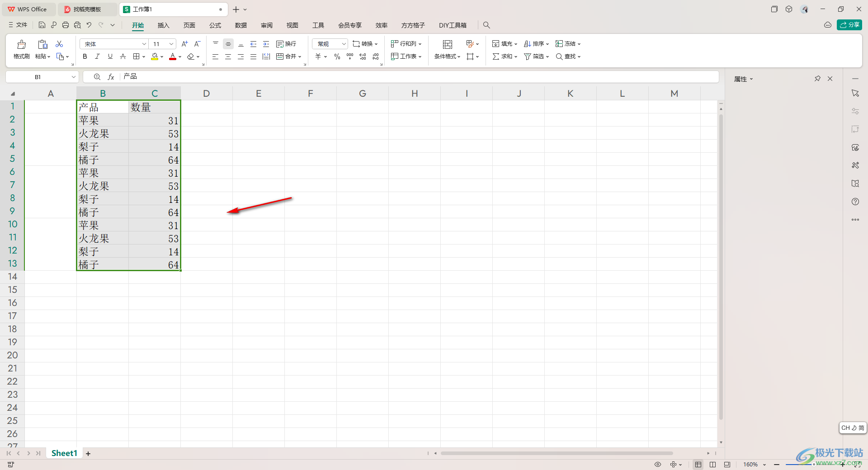Close the 属性 side panel
Viewport: 868px width, 470px height.
(x=830, y=79)
